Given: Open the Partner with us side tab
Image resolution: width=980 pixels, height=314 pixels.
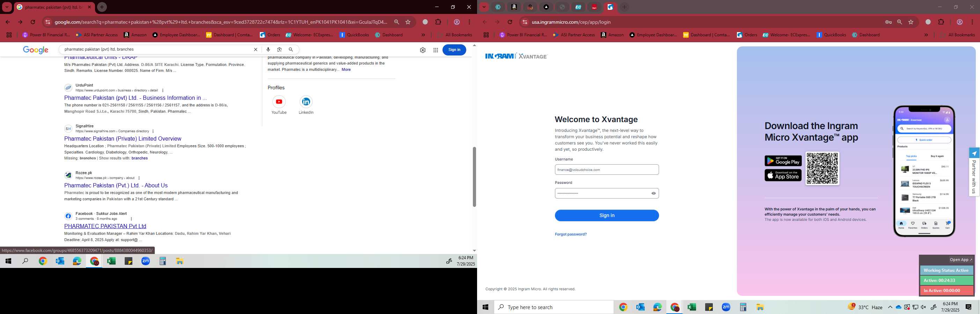Looking at the screenshot, I should pyautogui.click(x=973, y=172).
